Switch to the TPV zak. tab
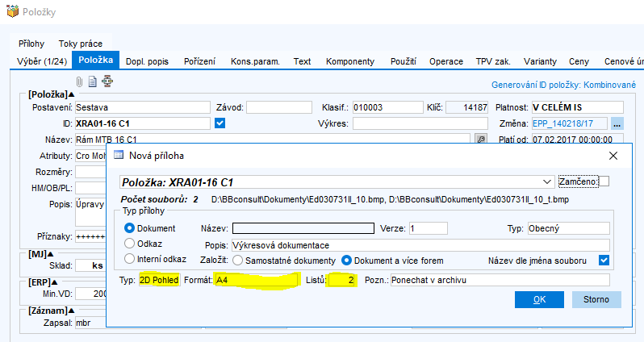This screenshot has width=644, height=342. point(493,61)
